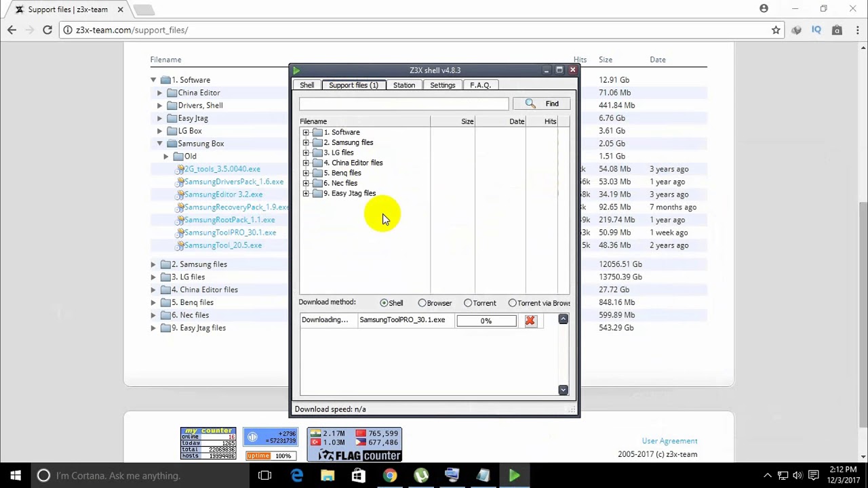Image resolution: width=868 pixels, height=488 pixels.
Task: Open Task View on the taskbar
Action: (x=264, y=476)
